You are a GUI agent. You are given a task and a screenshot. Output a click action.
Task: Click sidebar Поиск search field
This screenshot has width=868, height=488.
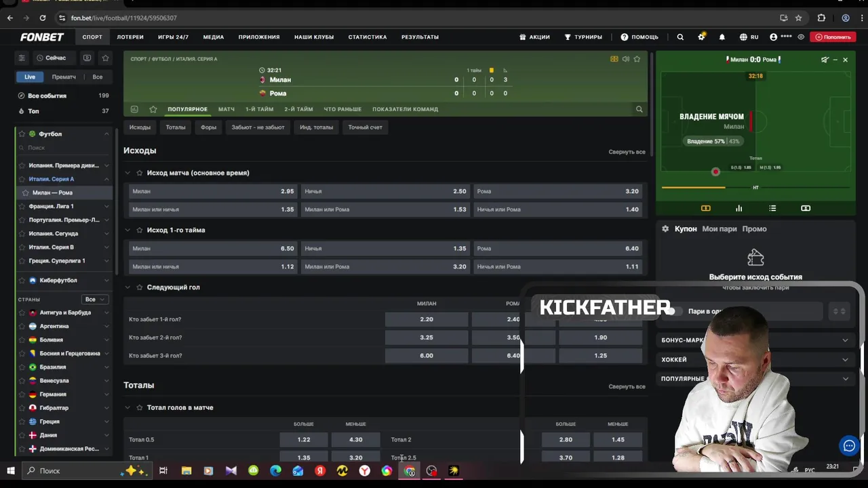click(64, 148)
